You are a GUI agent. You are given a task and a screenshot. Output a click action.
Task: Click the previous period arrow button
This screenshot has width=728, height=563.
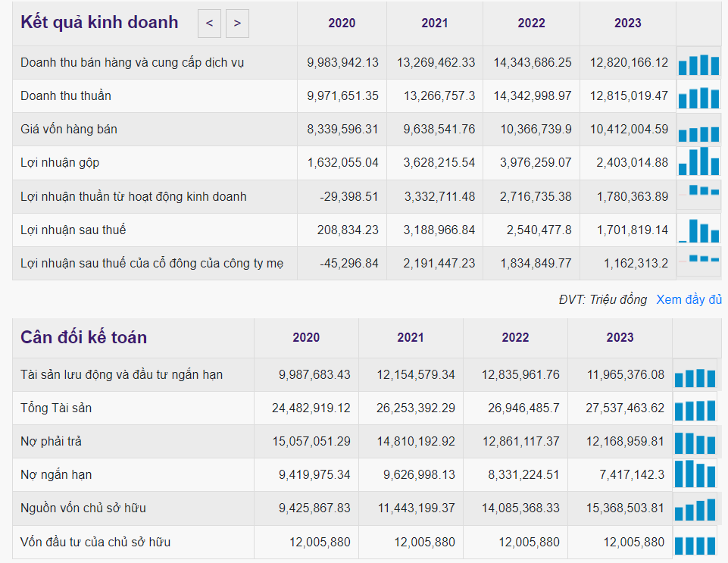[209, 23]
